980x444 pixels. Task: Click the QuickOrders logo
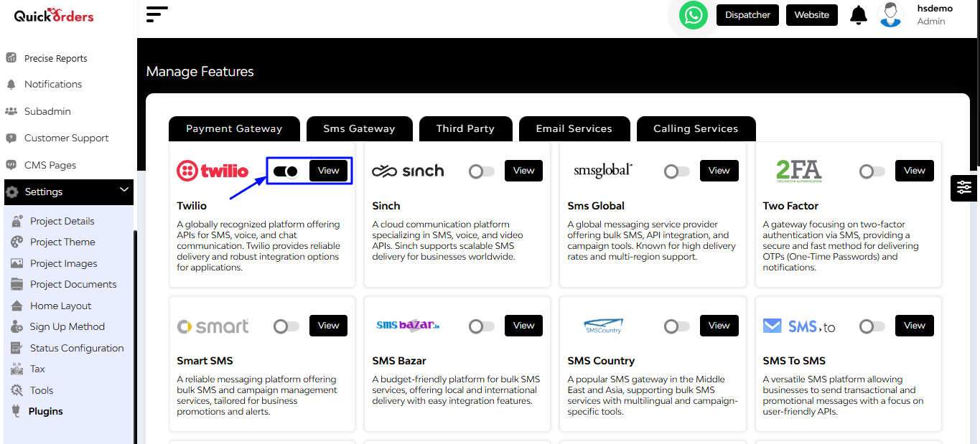click(54, 16)
